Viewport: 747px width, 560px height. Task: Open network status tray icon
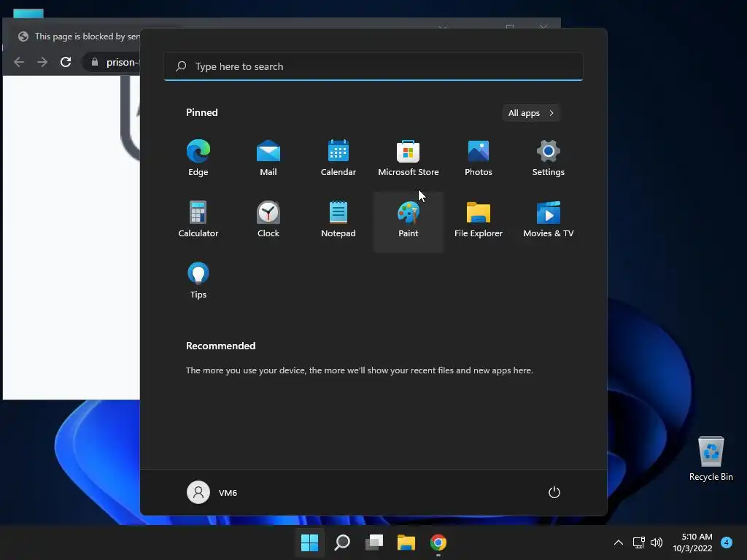[x=638, y=542]
